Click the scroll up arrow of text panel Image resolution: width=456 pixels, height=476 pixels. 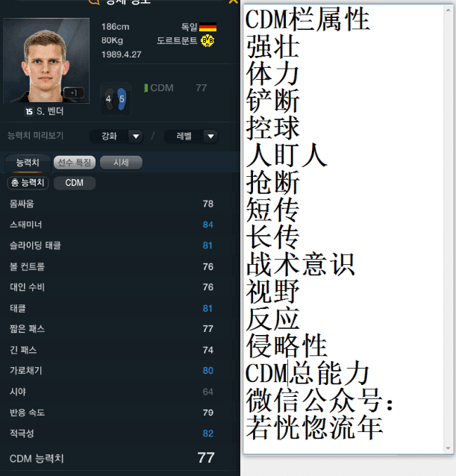pyautogui.click(x=448, y=10)
